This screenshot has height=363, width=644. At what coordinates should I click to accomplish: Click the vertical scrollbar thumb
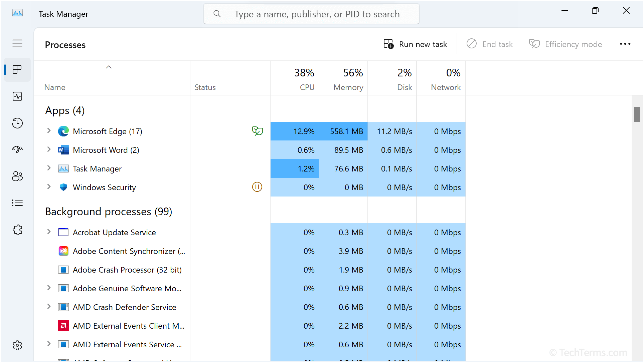click(x=637, y=114)
